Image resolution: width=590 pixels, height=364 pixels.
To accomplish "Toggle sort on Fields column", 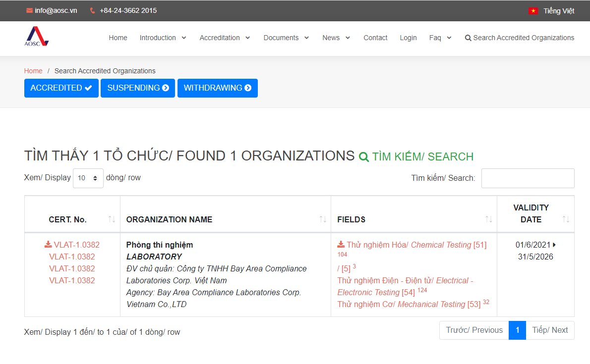I will click(488, 219).
